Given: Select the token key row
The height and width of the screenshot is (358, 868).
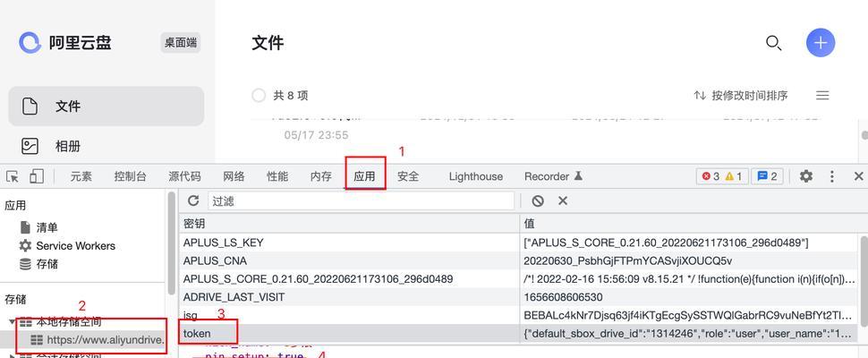Looking at the screenshot, I should point(519,334).
